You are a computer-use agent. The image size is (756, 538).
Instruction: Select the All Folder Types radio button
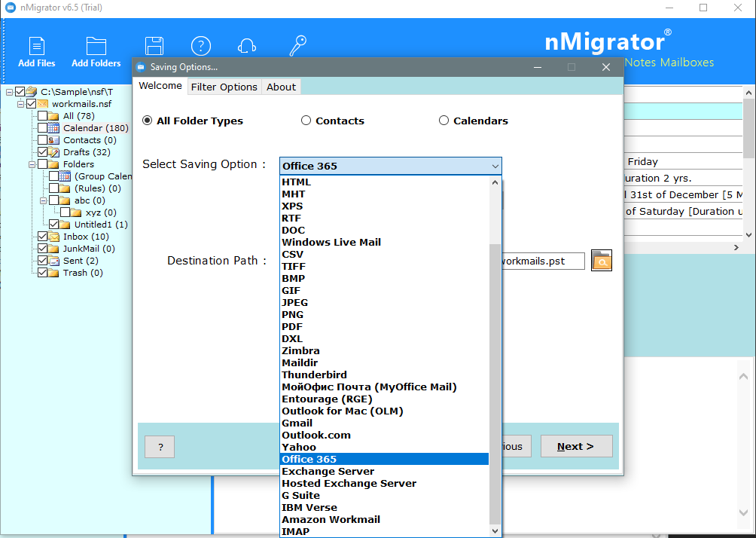coord(147,121)
